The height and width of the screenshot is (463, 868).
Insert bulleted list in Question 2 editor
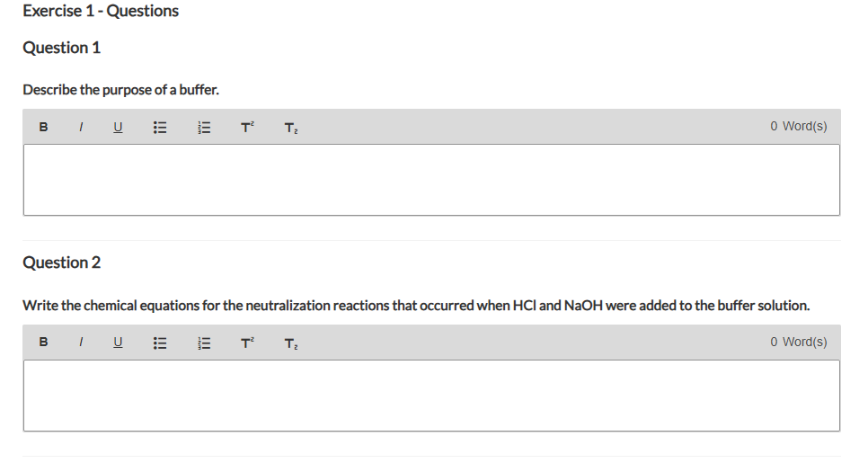(x=160, y=343)
